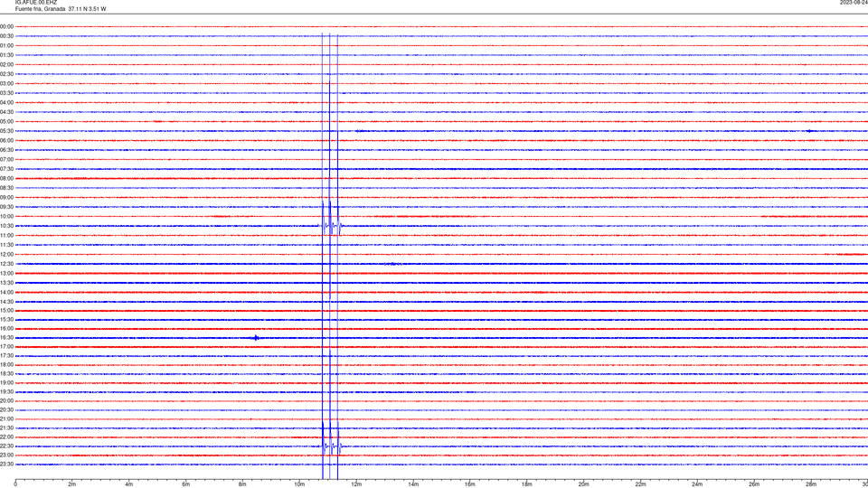Select the 19:00 trace time label

click(6, 383)
